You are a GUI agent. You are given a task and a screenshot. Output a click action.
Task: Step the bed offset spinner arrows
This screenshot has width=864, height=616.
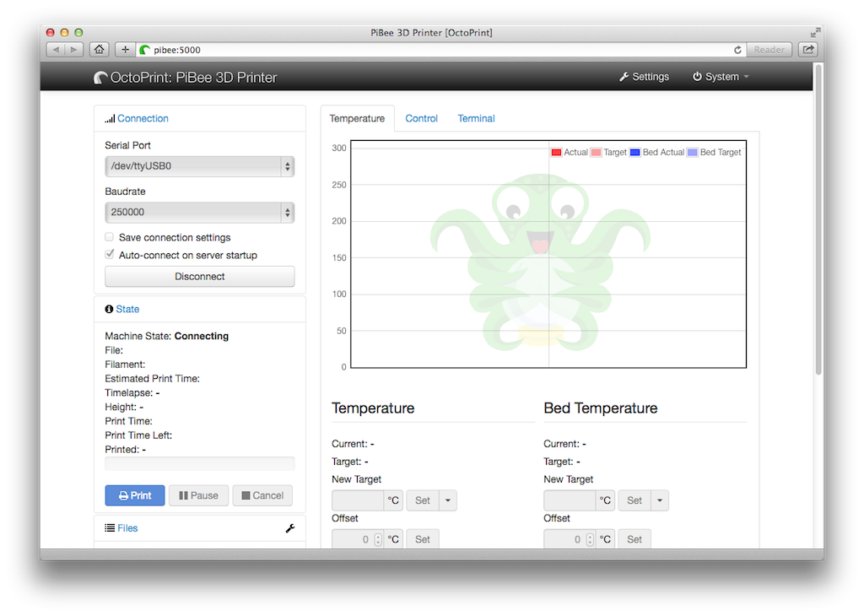[x=590, y=539]
